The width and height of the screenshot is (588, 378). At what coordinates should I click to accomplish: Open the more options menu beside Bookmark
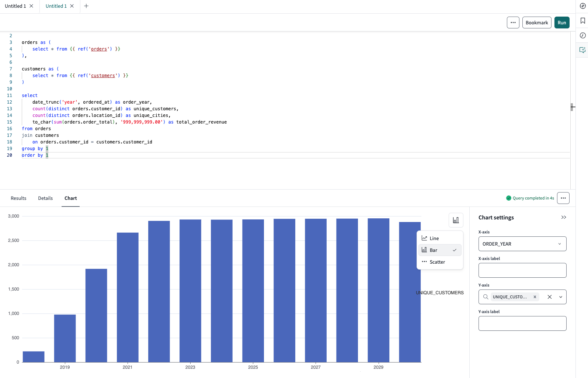click(513, 22)
